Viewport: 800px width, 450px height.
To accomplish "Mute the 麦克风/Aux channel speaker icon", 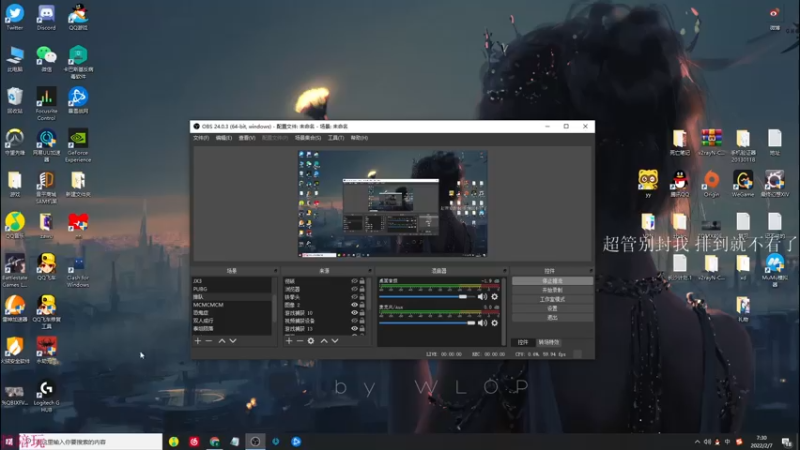I will tap(482, 323).
